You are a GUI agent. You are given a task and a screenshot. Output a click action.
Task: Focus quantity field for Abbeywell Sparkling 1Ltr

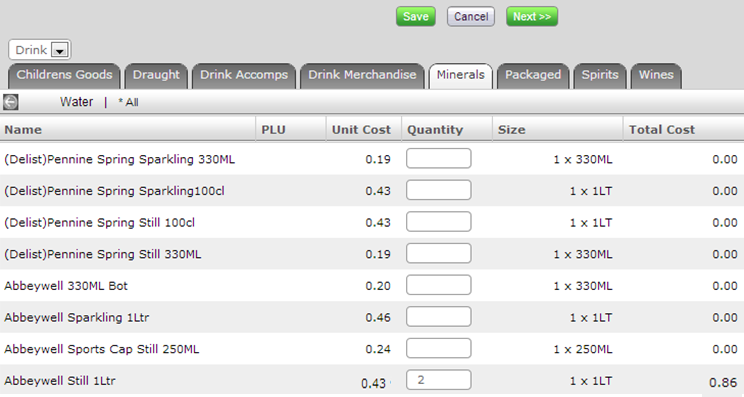click(438, 317)
